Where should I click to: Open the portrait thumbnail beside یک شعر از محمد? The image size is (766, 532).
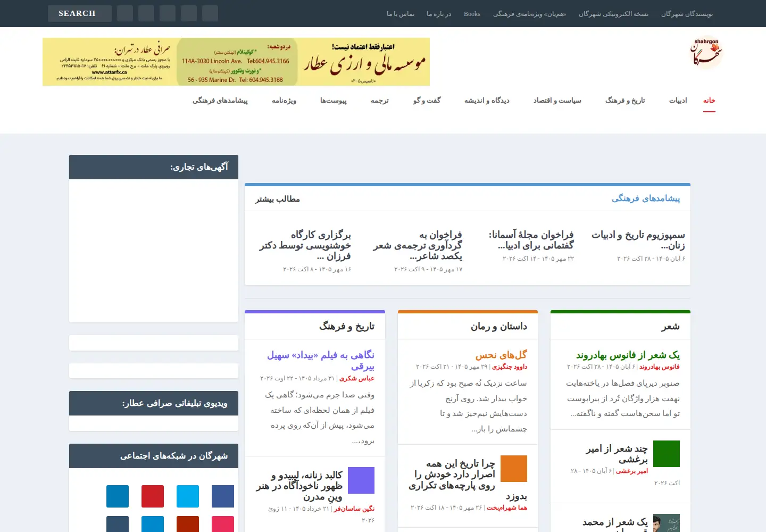click(x=667, y=523)
